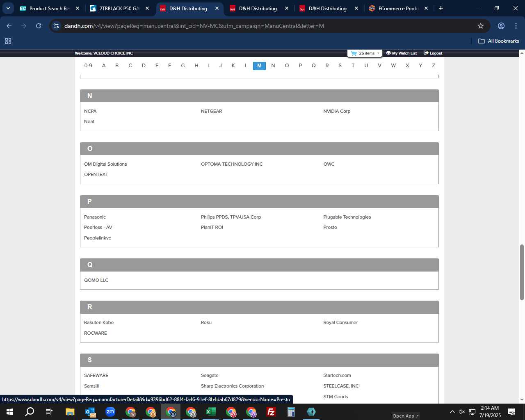The height and width of the screenshot is (420, 525).
Task: Open FileZilla from the taskbar
Action: 271,412
